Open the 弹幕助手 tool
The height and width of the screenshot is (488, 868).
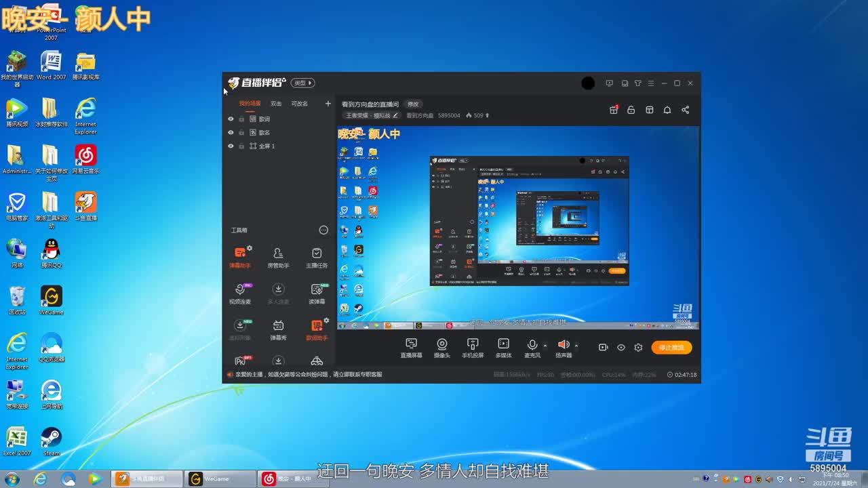pos(239,257)
